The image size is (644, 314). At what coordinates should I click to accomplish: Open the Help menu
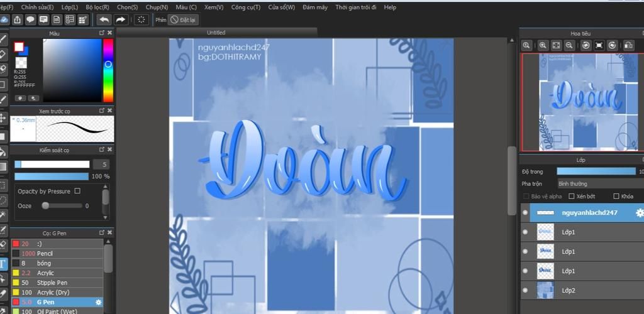[x=390, y=8]
